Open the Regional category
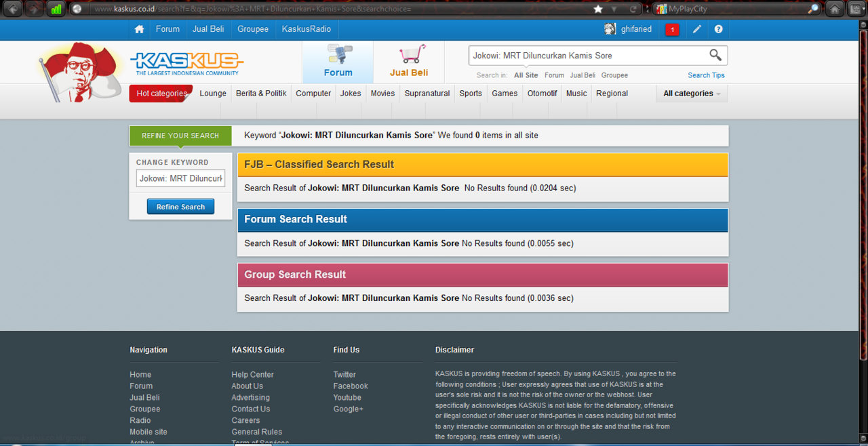This screenshot has width=868, height=446. click(612, 94)
